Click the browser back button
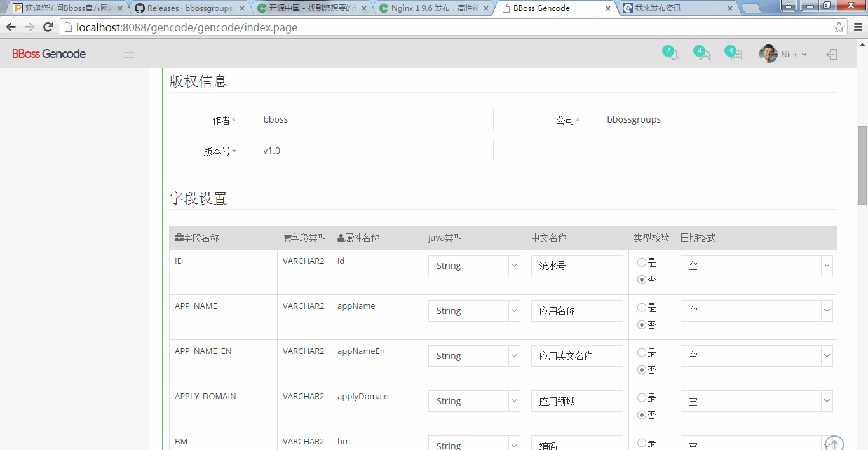The width and height of the screenshot is (868, 450). point(11,27)
